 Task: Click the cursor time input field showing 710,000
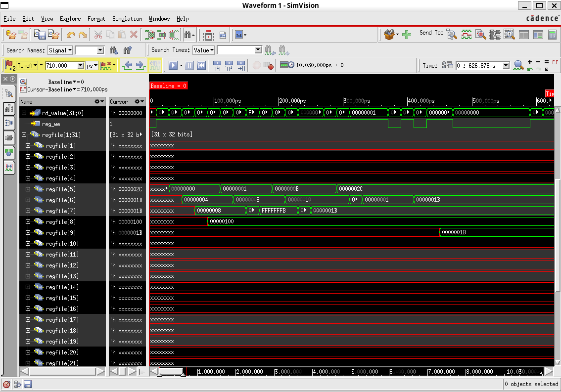[x=61, y=66]
